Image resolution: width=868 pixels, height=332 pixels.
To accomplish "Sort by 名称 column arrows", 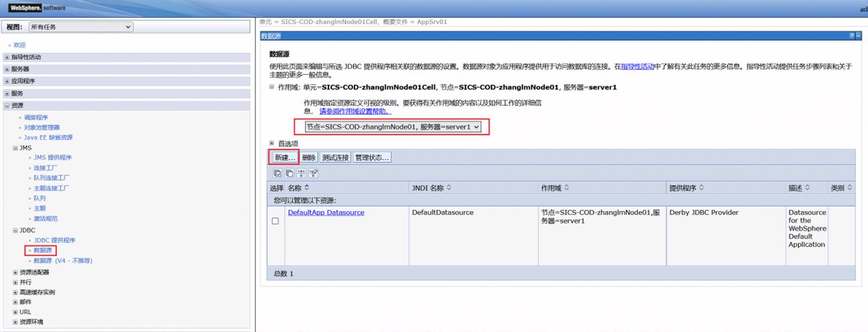I will click(x=307, y=187).
